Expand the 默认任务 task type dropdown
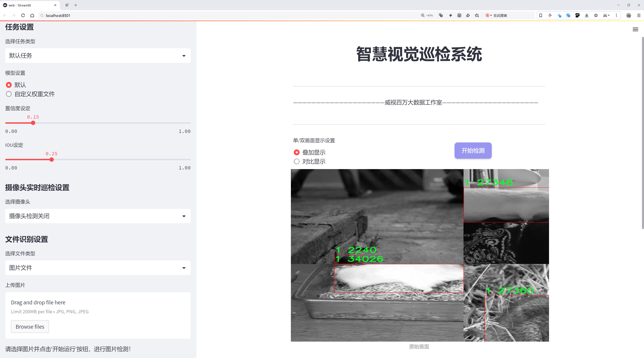The height and width of the screenshot is (358, 644). (98, 56)
